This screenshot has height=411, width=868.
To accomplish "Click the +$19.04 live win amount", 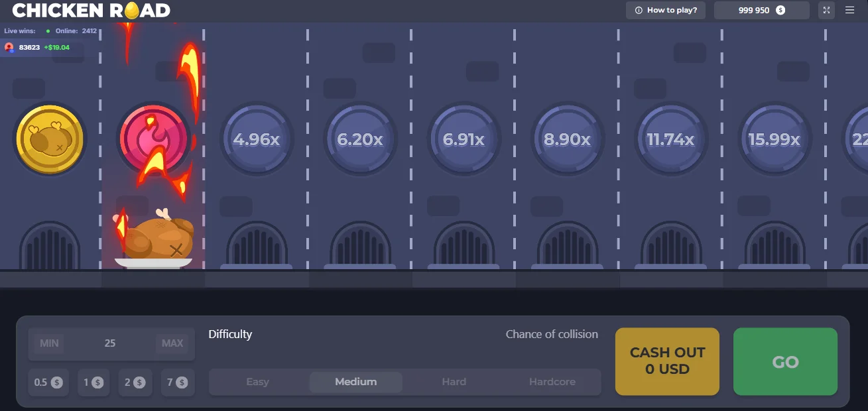I will pos(56,48).
